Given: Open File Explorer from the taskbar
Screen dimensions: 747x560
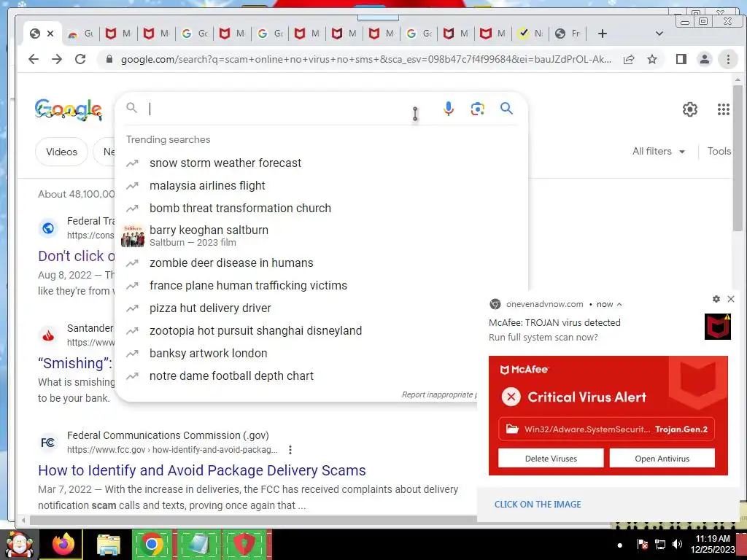Looking at the screenshot, I should (x=109, y=545).
